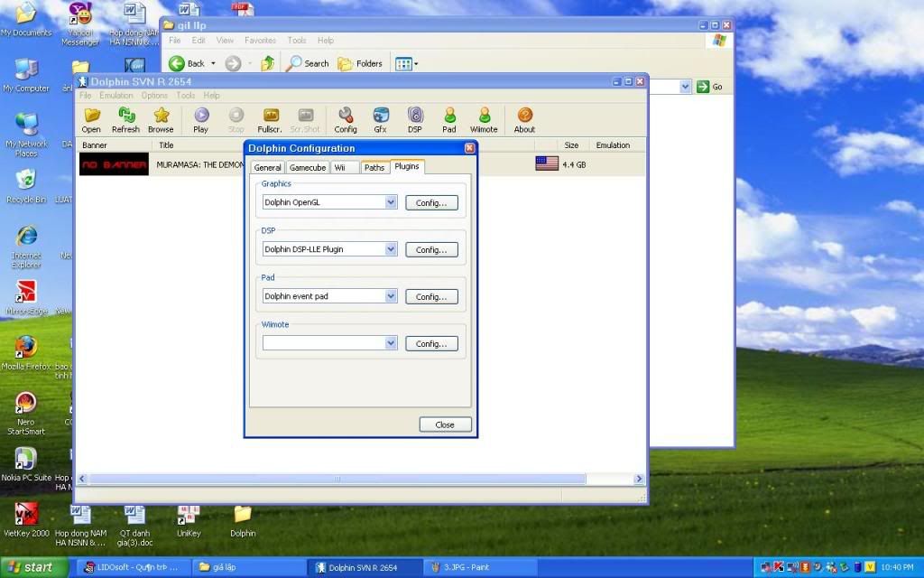Click Config... for the DSP plugin

click(x=431, y=249)
